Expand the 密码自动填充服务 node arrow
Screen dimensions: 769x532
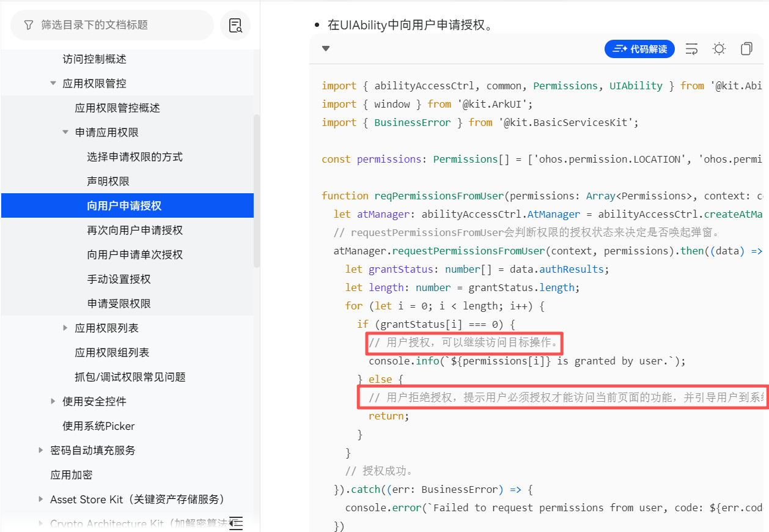coord(41,450)
